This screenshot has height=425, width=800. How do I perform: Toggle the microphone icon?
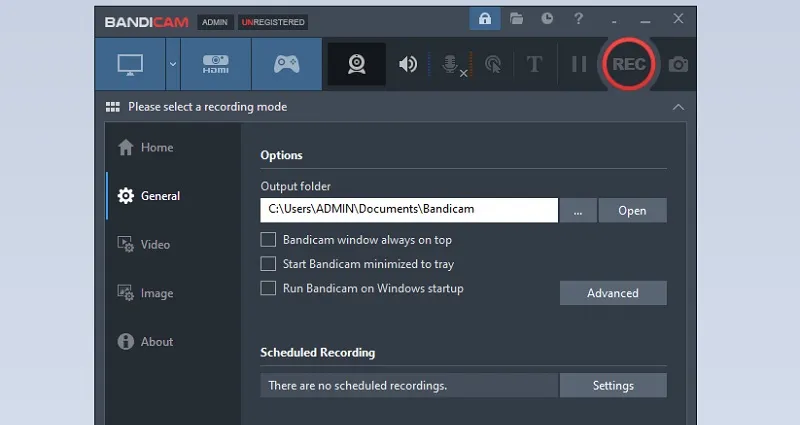(452, 64)
